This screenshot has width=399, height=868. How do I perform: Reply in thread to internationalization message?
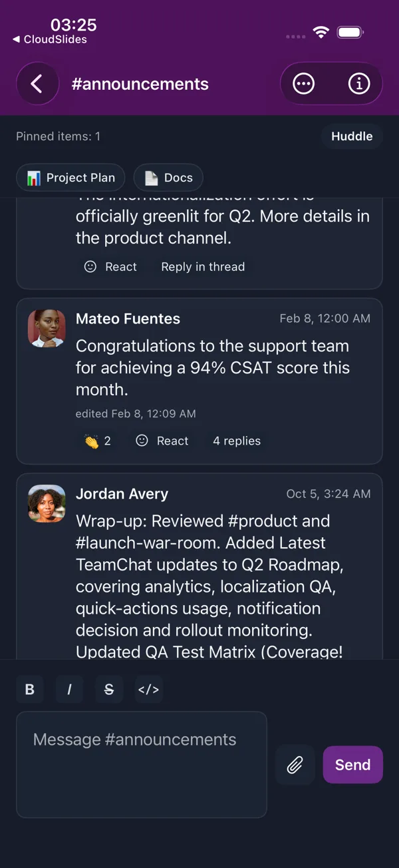(x=203, y=267)
